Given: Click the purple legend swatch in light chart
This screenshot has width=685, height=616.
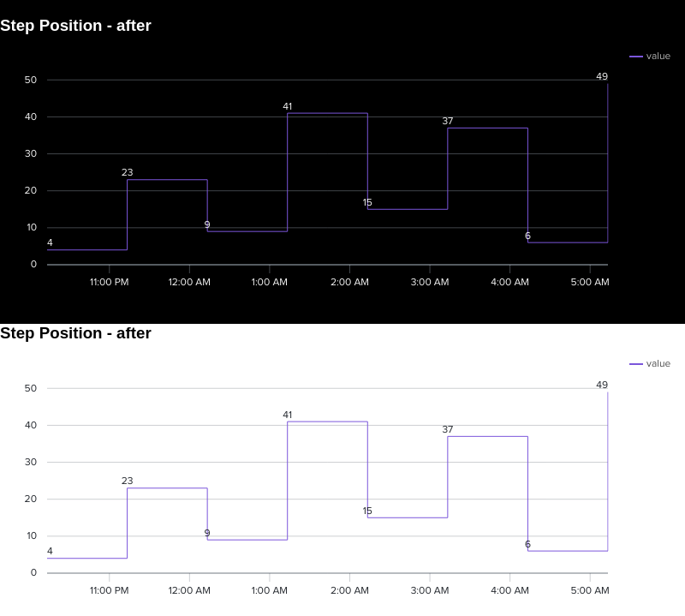Looking at the screenshot, I should [x=635, y=364].
